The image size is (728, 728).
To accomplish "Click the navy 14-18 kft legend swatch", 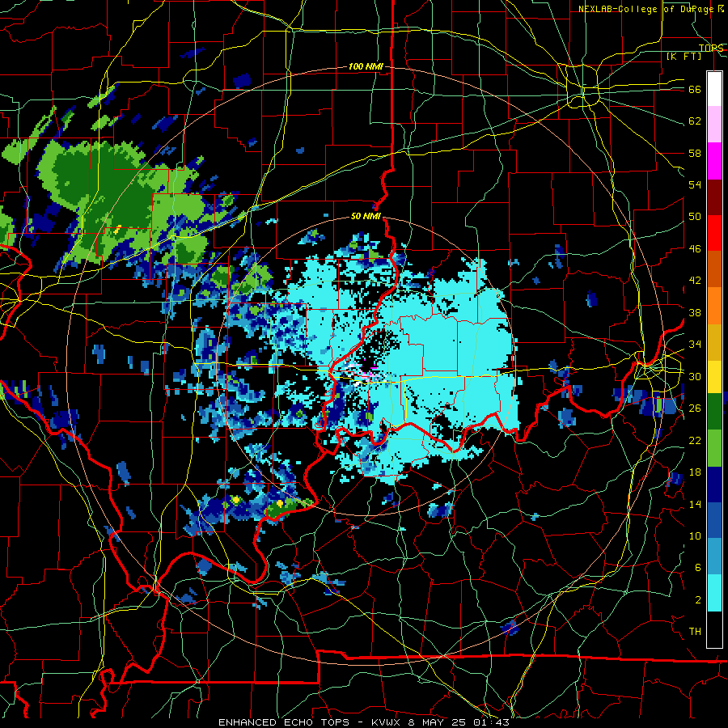I will (714, 485).
